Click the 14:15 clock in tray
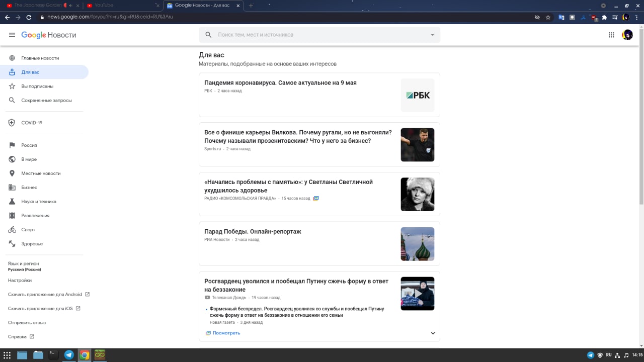 (x=637, y=355)
